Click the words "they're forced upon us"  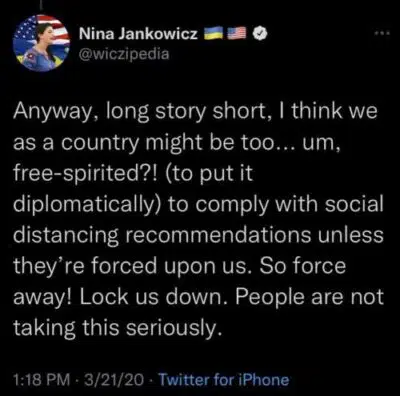point(132,267)
